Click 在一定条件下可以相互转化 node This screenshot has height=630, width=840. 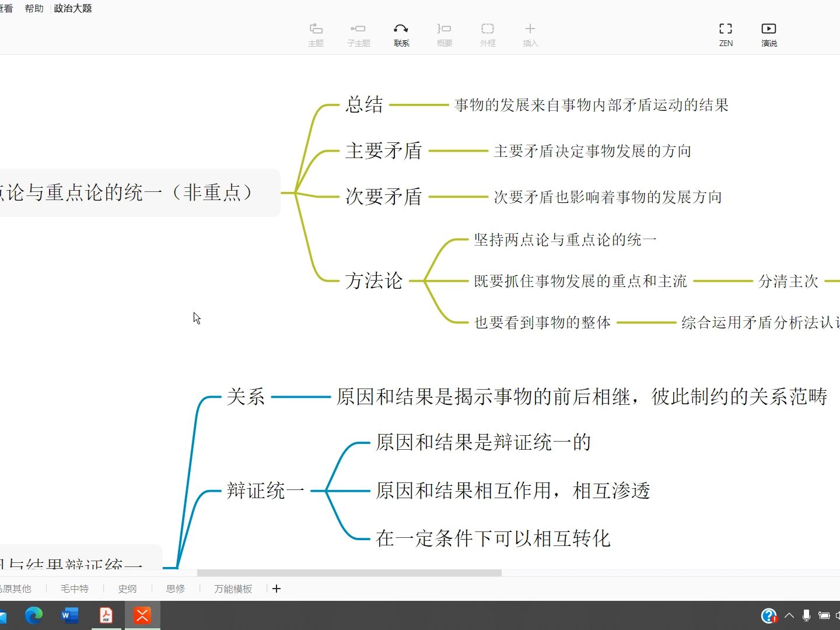pos(493,538)
